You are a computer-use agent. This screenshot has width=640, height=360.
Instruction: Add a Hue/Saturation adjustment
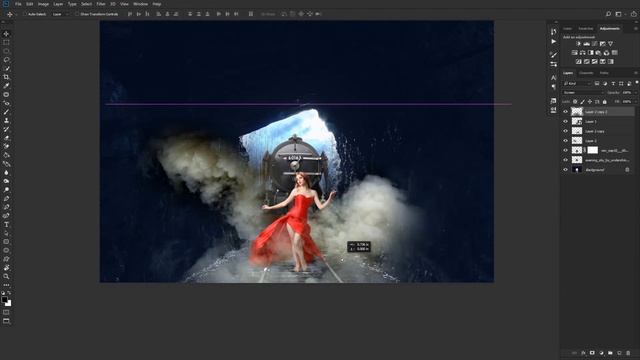[x=574, y=53]
